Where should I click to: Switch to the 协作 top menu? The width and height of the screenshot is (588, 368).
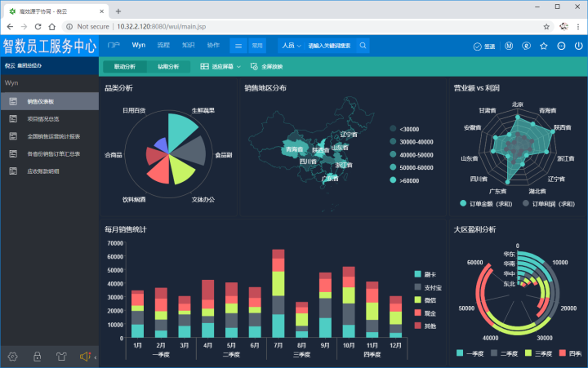coord(213,46)
